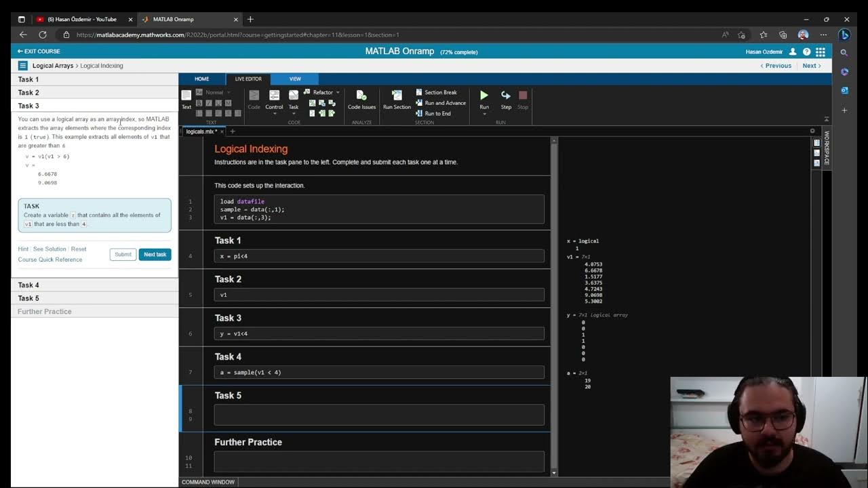868x488 pixels.
Task: Open Edge settings and more menu
Action: pos(824,35)
